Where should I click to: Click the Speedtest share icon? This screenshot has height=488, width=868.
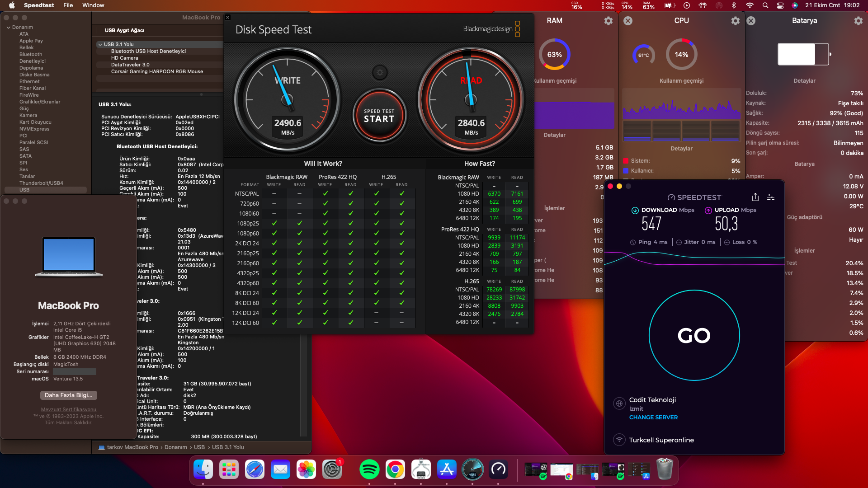pyautogui.click(x=755, y=197)
